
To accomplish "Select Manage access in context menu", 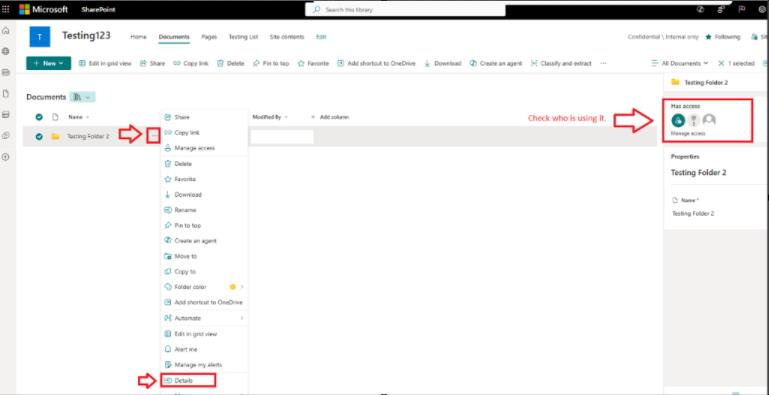I will tap(204, 148).
